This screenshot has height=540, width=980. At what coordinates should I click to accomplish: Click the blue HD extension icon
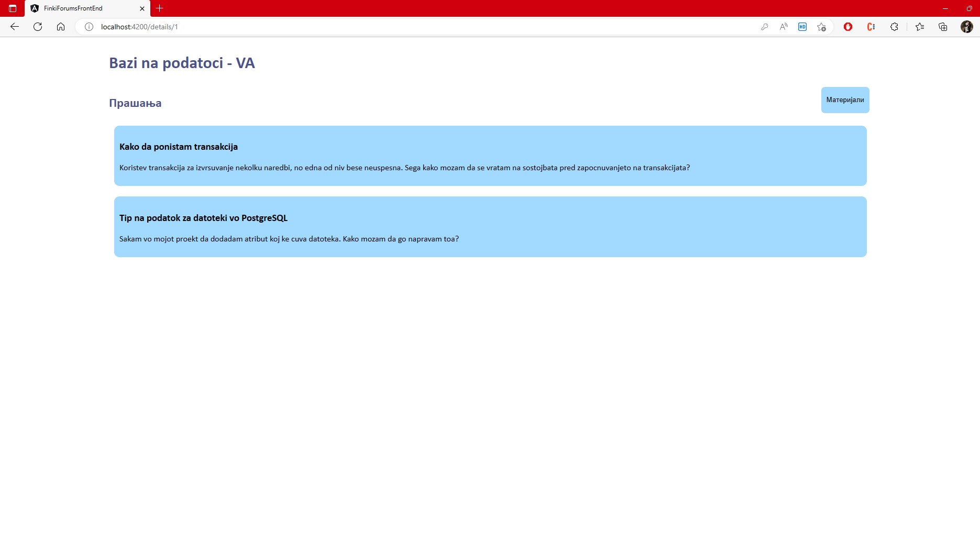pyautogui.click(x=802, y=27)
